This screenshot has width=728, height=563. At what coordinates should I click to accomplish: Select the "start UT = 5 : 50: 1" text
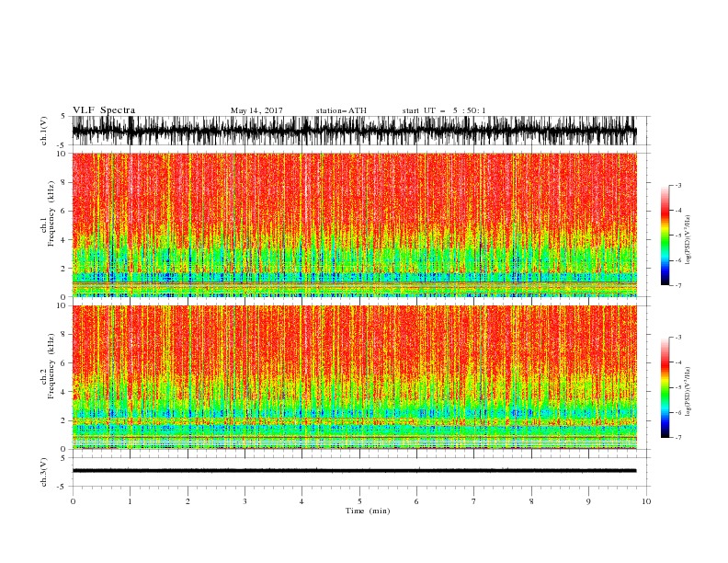pyautogui.click(x=444, y=110)
